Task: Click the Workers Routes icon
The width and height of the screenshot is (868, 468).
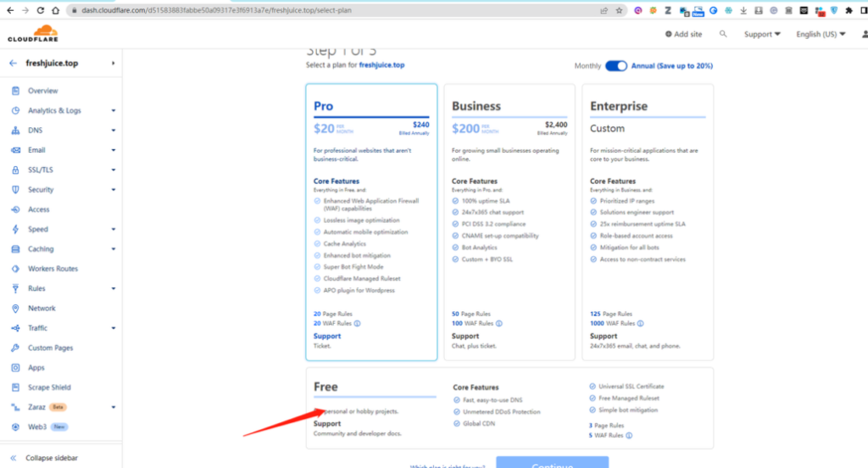Action: [x=15, y=269]
